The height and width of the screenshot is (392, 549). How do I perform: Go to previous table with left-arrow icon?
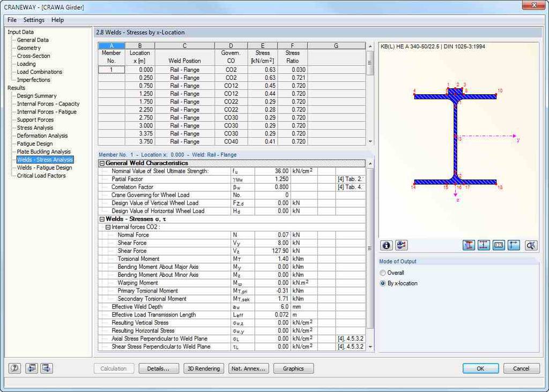click(32, 368)
